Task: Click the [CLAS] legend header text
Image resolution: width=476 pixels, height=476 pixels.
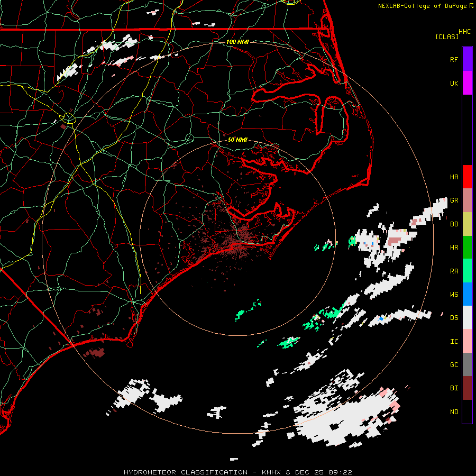Action: pyautogui.click(x=447, y=36)
